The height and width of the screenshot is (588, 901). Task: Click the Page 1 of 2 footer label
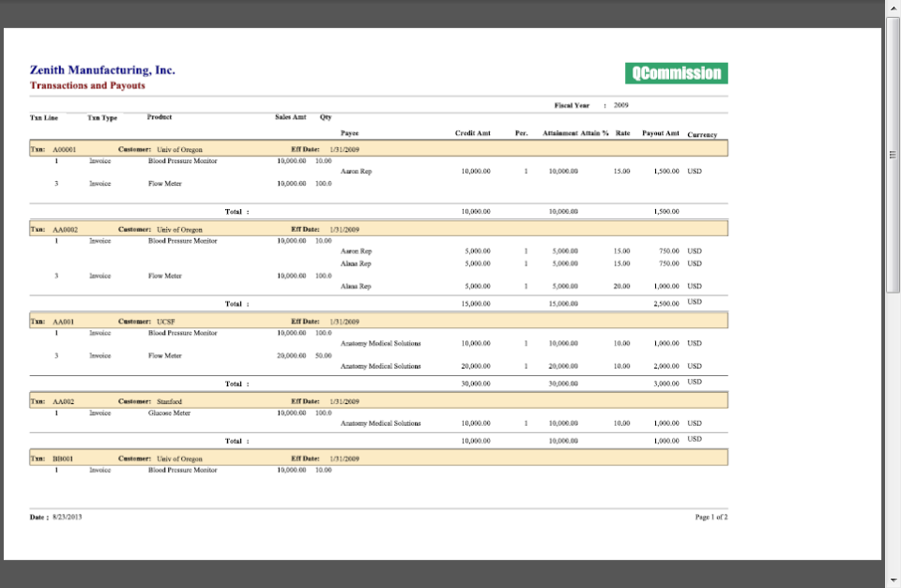point(712,516)
